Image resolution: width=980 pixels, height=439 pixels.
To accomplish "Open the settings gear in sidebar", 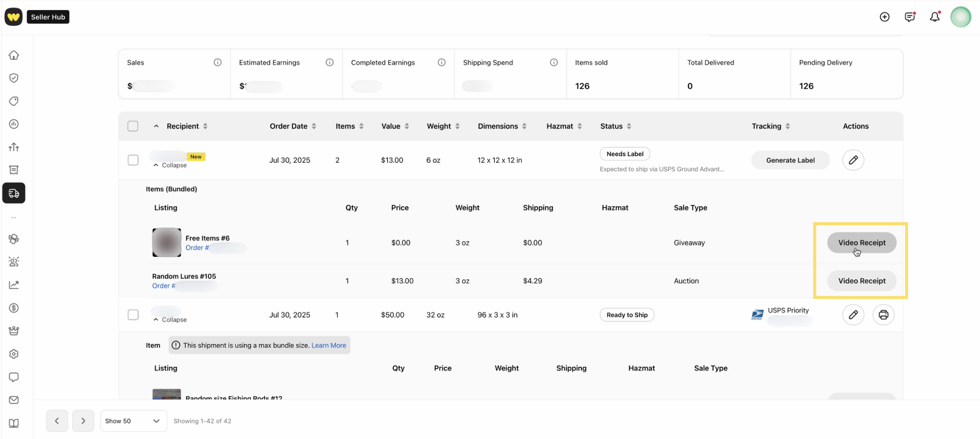I will coord(14,354).
